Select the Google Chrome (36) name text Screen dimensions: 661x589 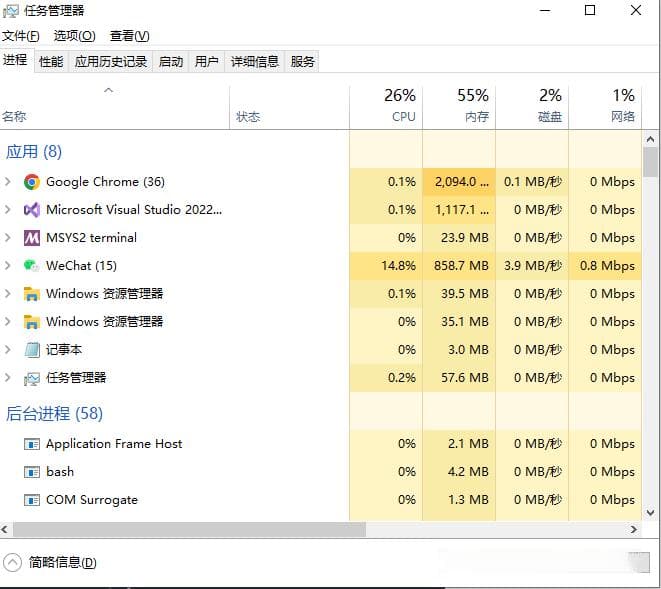[105, 182]
